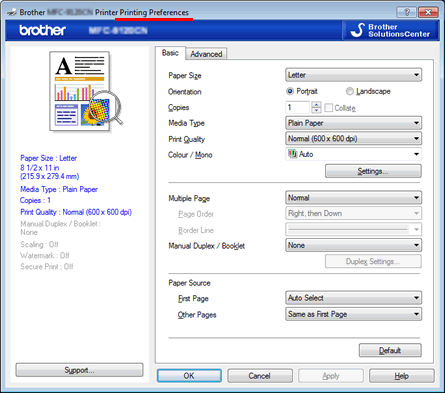The height and width of the screenshot is (393, 445).
Task: Confirm with the OK button
Action: coord(189,376)
